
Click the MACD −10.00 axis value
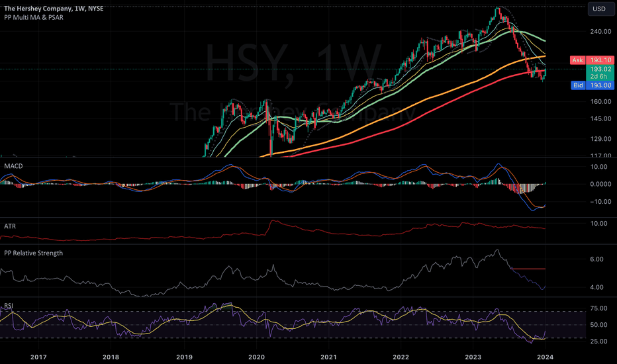(600, 201)
